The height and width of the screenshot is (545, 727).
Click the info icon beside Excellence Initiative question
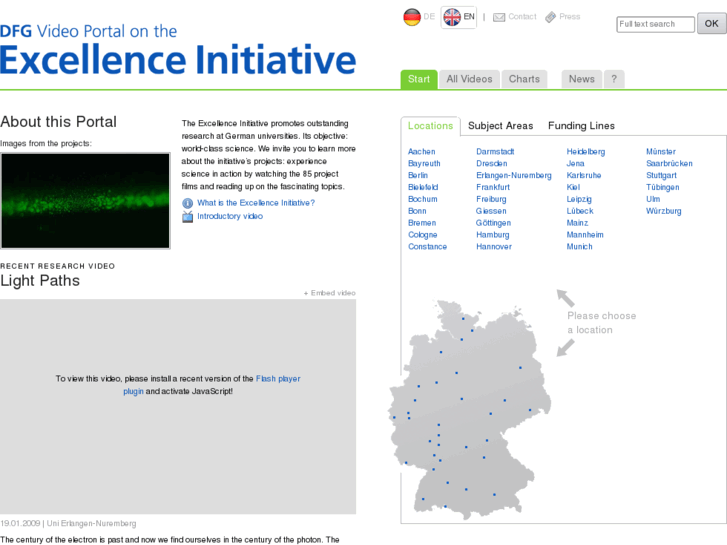187,203
